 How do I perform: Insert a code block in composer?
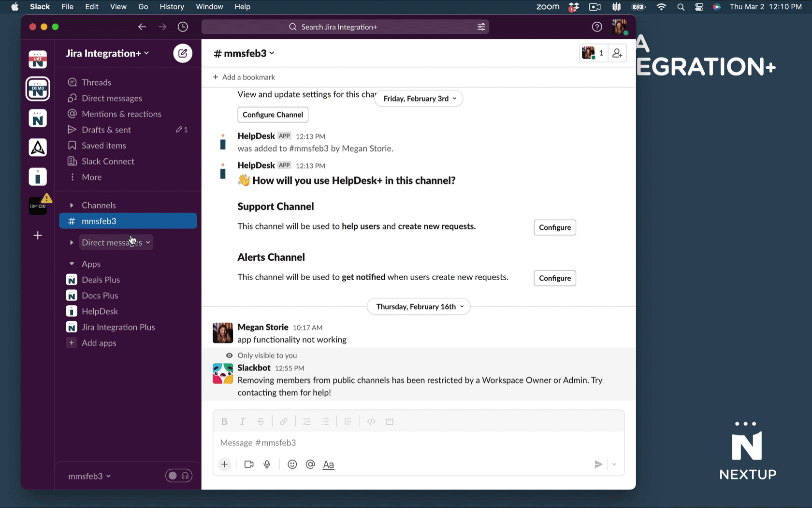[x=390, y=421]
